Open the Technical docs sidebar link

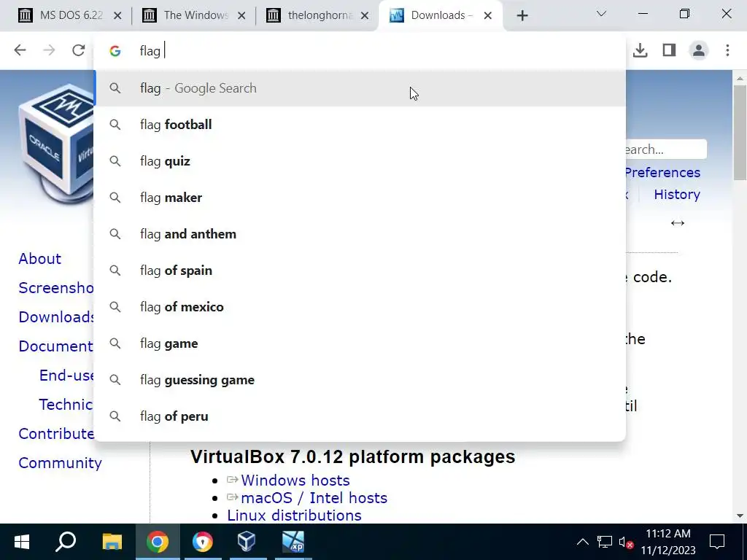pyautogui.click(x=66, y=404)
